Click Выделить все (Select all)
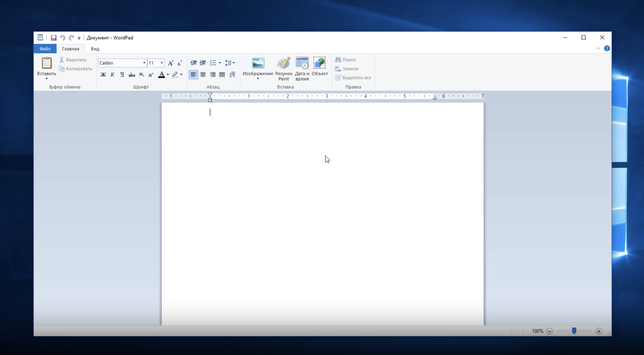The height and width of the screenshot is (355, 644). tap(353, 78)
